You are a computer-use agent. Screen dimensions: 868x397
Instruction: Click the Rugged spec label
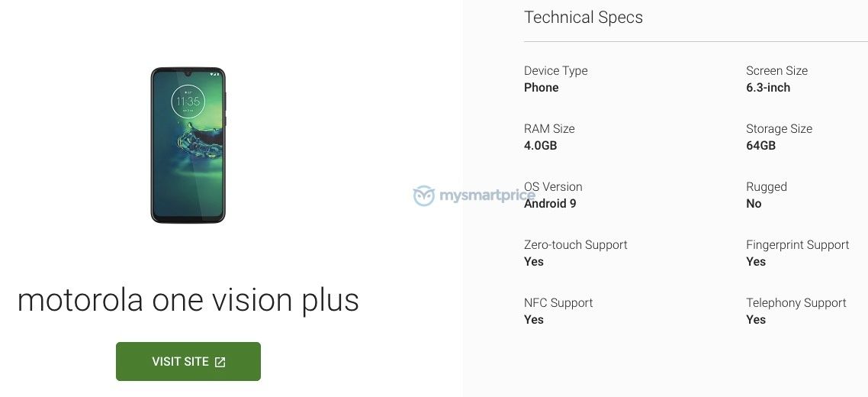(x=766, y=187)
